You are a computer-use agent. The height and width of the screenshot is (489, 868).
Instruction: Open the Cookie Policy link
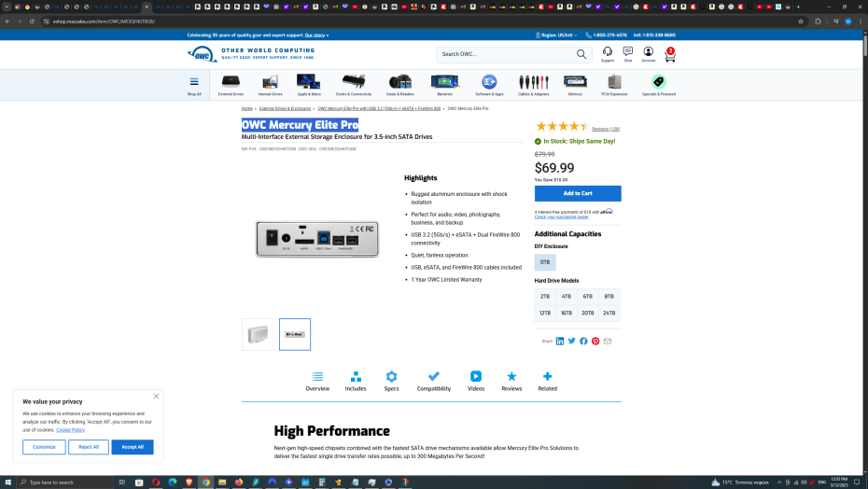coord(70,430)
